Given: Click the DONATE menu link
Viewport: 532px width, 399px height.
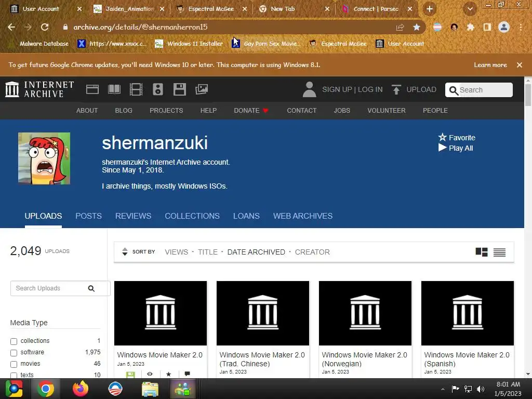Looking at the screenshot, I should (251, 111).
